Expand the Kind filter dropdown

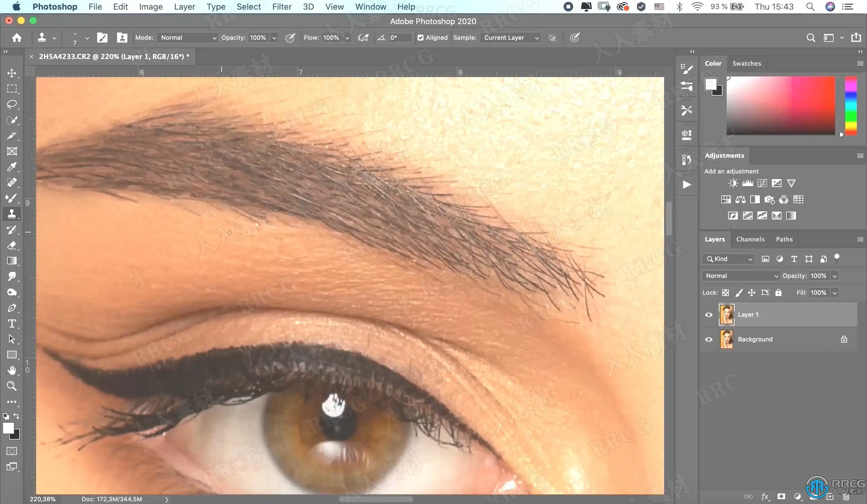[x=729, y=259]
